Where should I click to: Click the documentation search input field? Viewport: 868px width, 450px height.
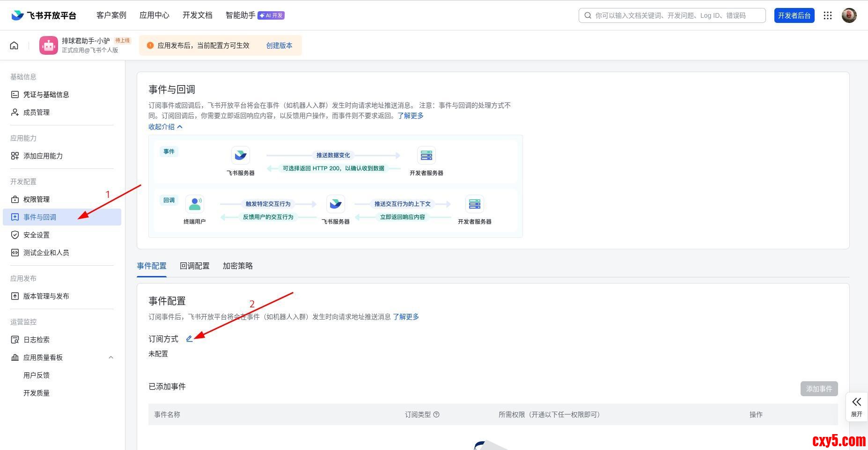point(674,15)
